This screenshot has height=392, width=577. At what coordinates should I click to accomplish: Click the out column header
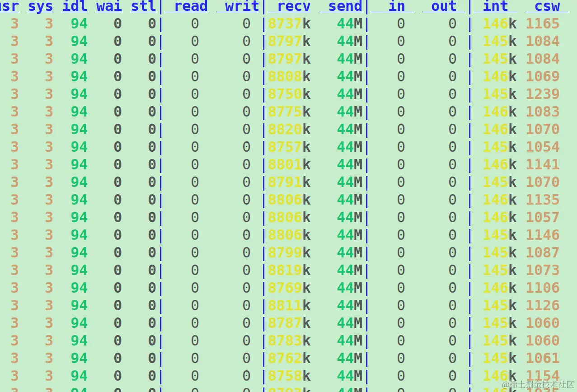pyautogui.click(x=444, y=7)
